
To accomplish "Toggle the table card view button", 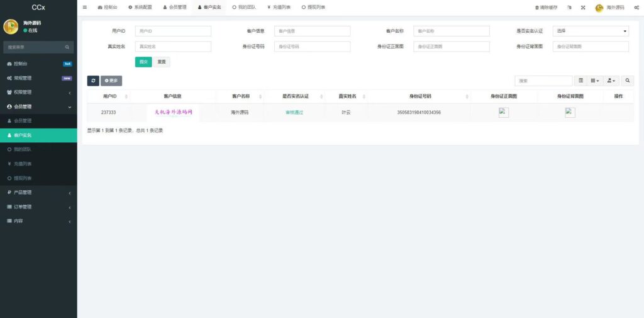I will coord(580,81).
